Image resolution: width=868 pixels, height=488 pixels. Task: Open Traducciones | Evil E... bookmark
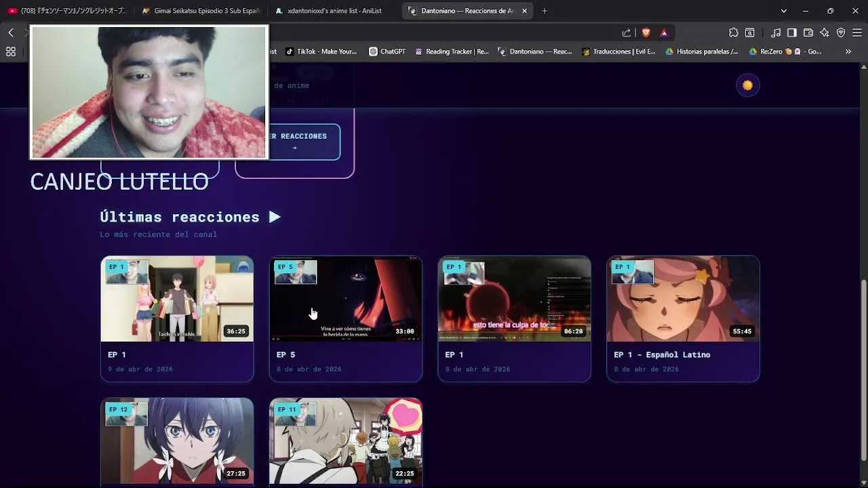point(618,52)
